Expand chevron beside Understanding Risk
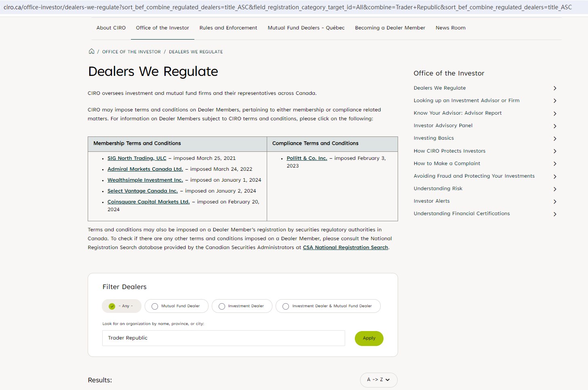 click(x=555, y=189)
